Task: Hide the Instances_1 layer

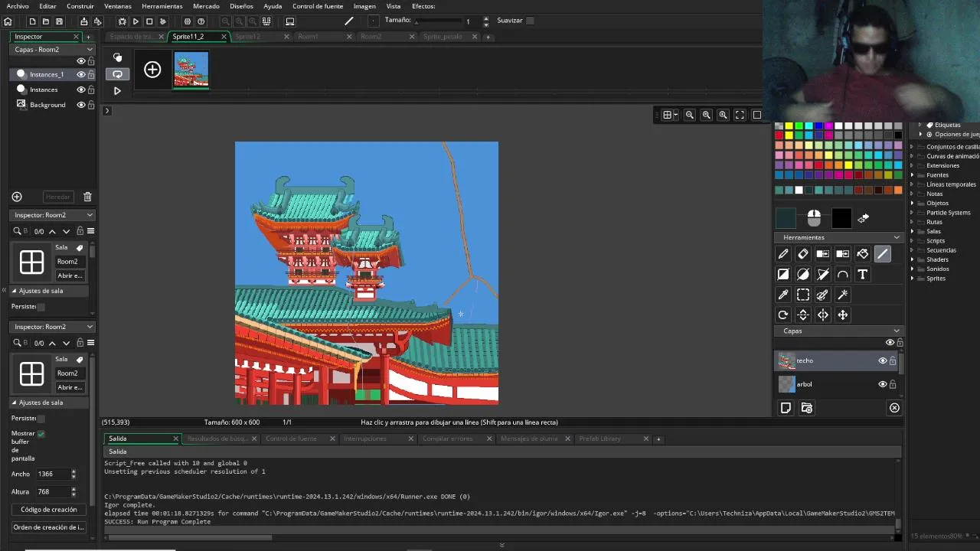Action: coord(81,74)
